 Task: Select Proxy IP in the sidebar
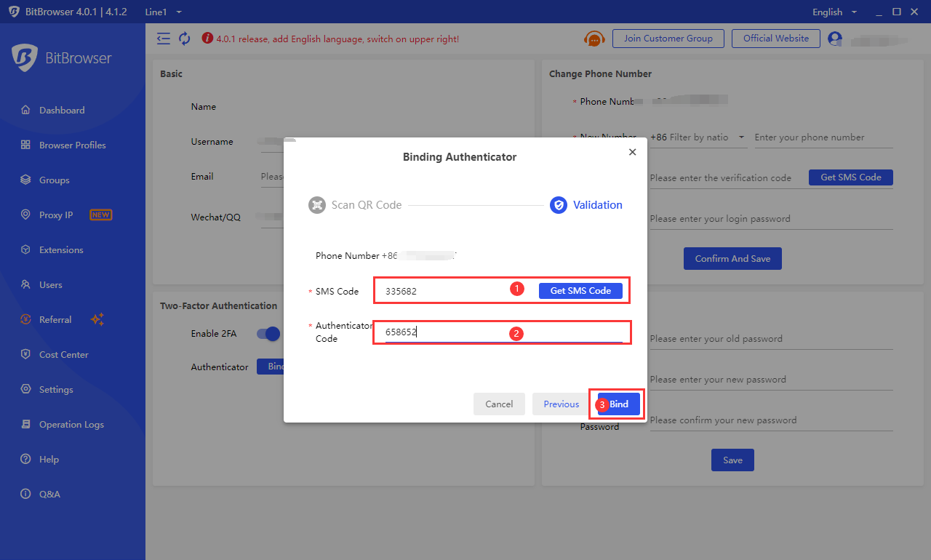[56, 215]
